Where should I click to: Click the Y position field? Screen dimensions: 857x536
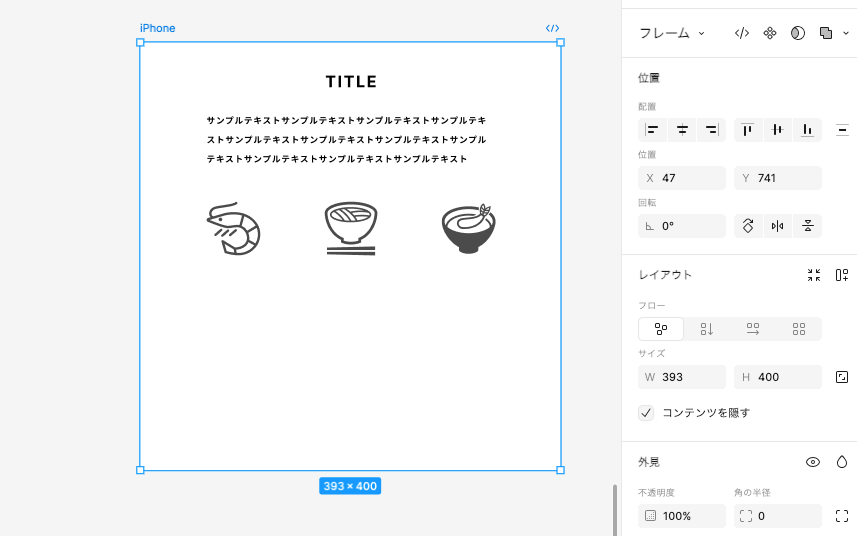pyautogui.click(x=778, y=178)
